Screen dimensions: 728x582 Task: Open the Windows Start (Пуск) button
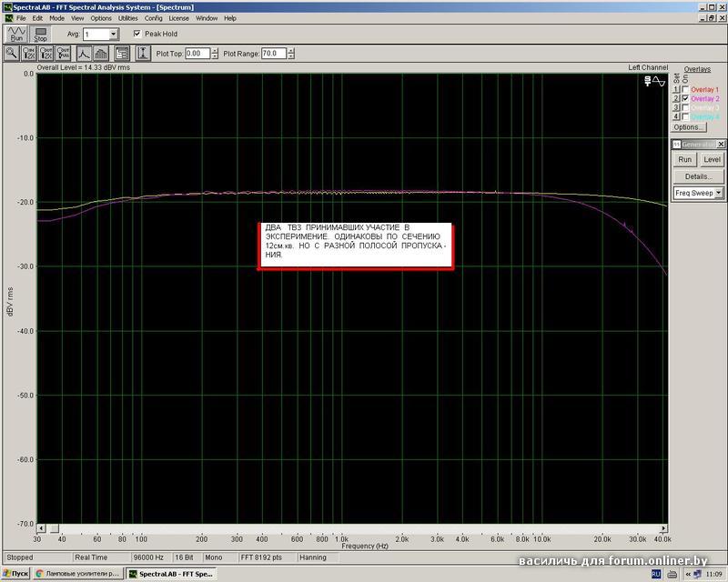click(15, 574)
